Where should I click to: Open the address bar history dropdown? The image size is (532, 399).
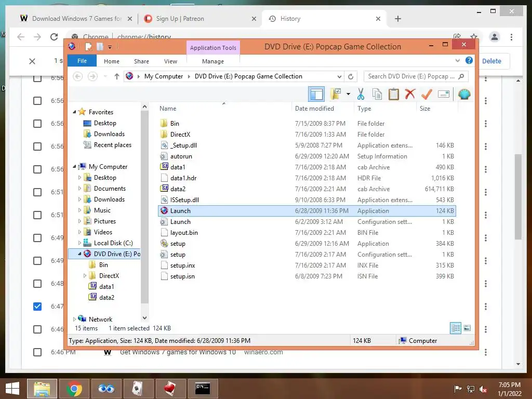coord(339,76)
